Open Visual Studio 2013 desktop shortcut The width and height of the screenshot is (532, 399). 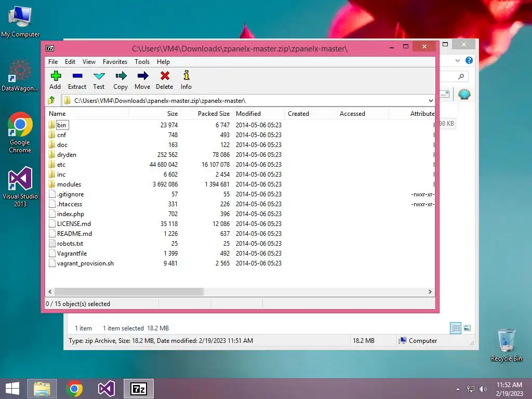(20, 187)
